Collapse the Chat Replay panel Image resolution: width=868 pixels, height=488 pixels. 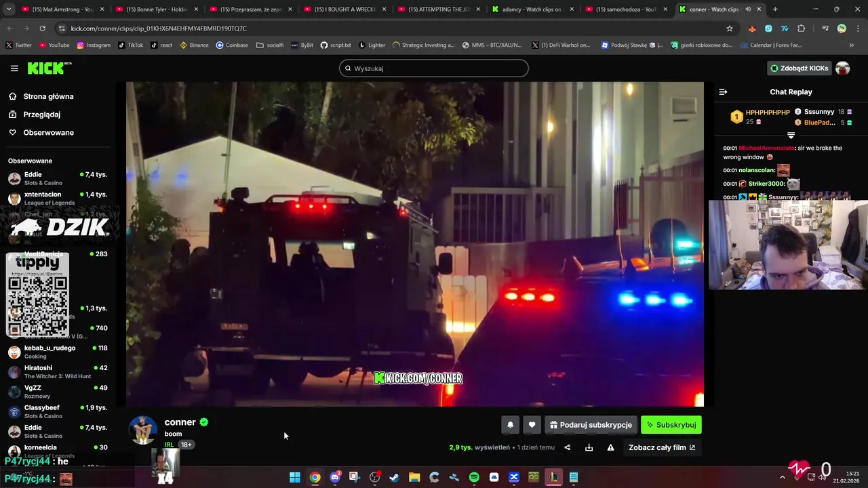[723, 91]
